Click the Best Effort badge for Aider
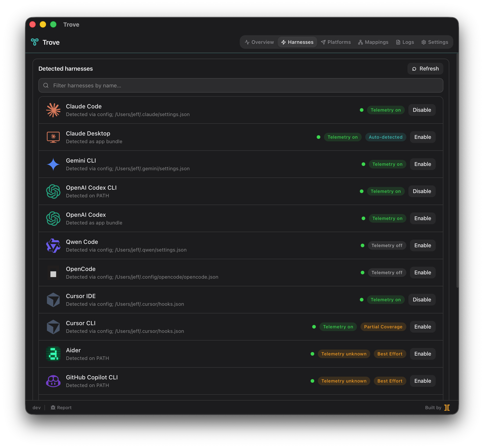484x448 pixels. pyautogui.click(x=390, y=354)
